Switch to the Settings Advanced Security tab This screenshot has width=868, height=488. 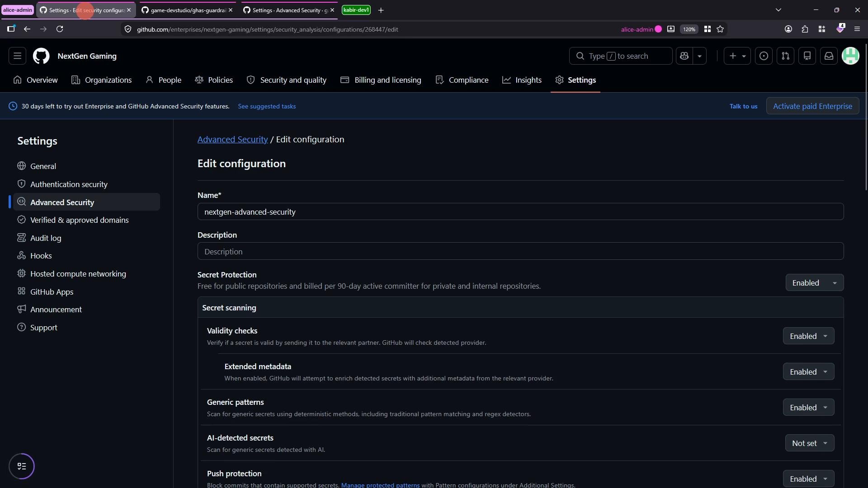click(x=289, y=10)
